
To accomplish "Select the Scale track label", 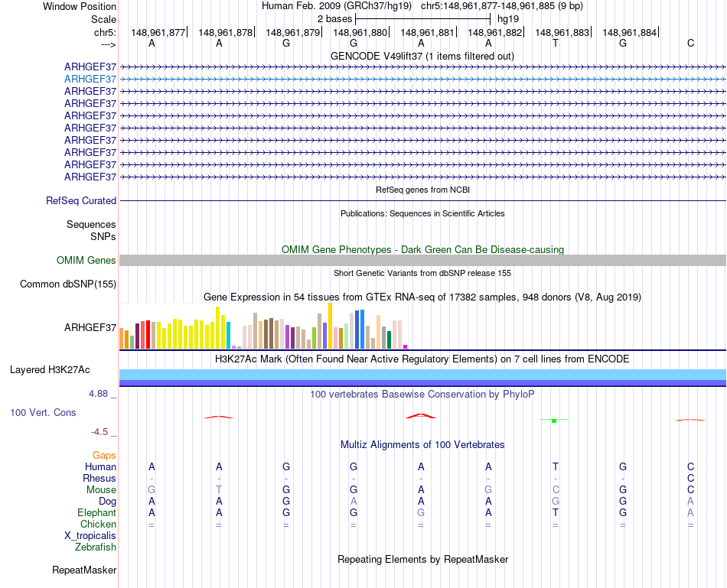I will pos(103,19).
